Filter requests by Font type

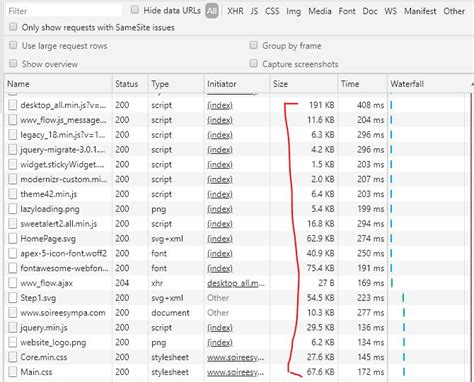pos(347,11)
